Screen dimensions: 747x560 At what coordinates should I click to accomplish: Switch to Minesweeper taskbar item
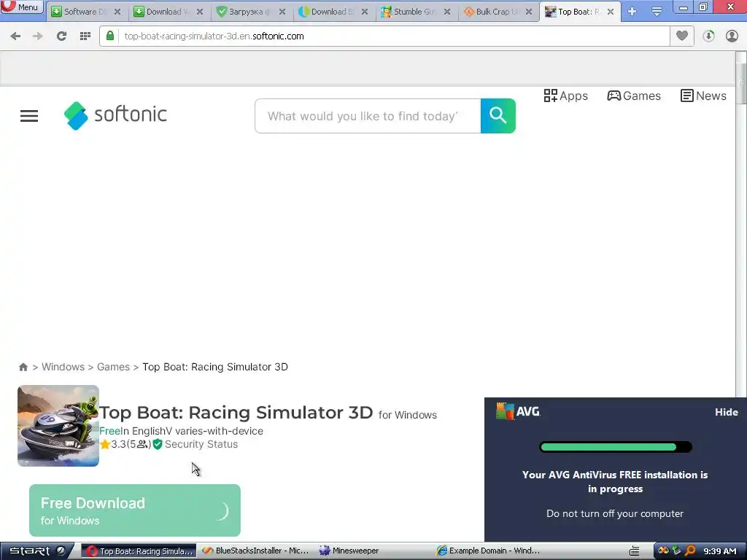coord(349,551)
